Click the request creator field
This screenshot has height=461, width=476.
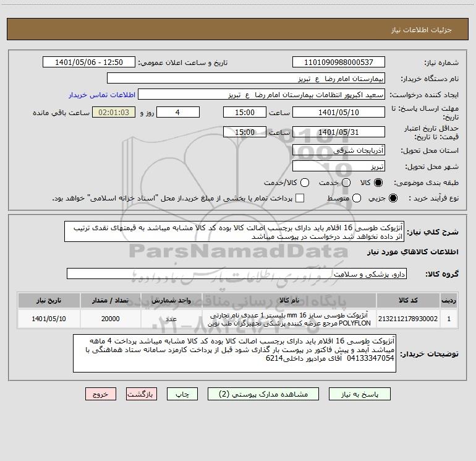tap(261, 95)
